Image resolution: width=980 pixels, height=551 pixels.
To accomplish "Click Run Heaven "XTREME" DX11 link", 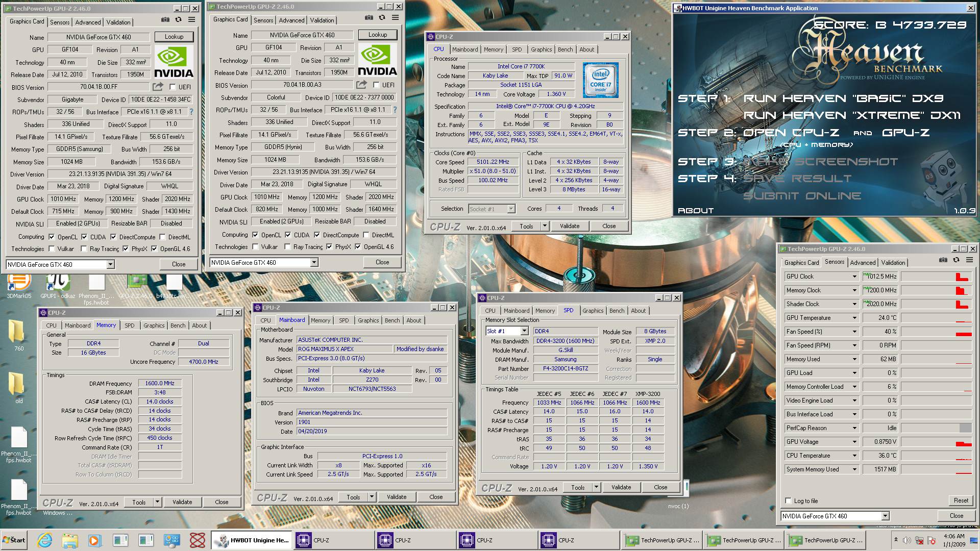I will [852, 115].
